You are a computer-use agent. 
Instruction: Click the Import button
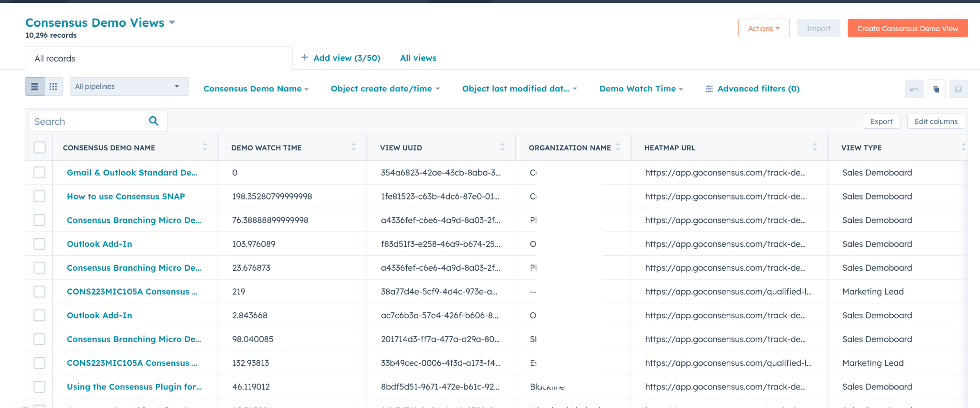[818, 28]
